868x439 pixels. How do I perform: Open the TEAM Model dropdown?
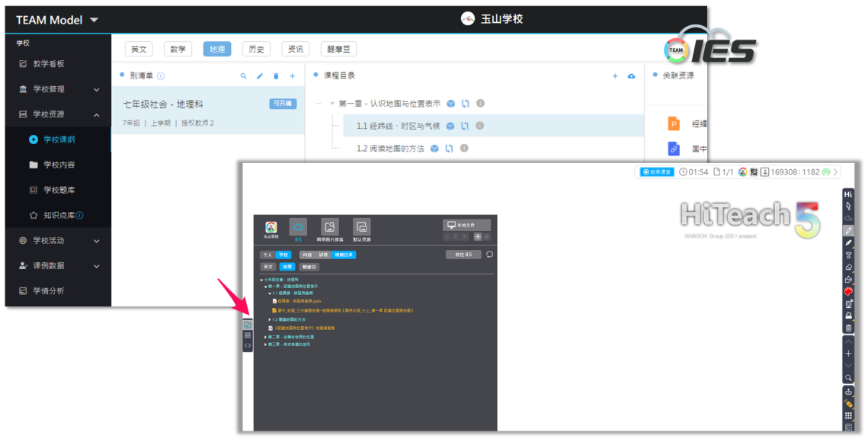point(94,20)
